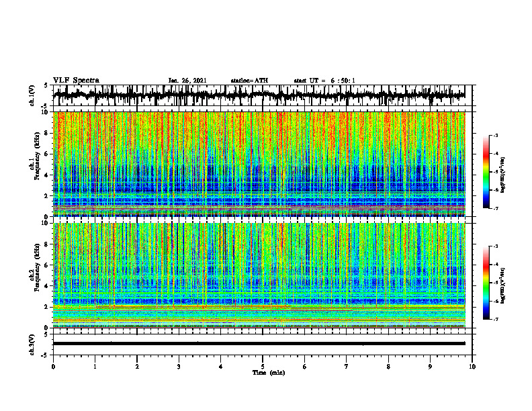Click the "ch.1(V)" axis label
Image resolution: width=532 pixels, height=411 pixels.
[x=32, y=95]
